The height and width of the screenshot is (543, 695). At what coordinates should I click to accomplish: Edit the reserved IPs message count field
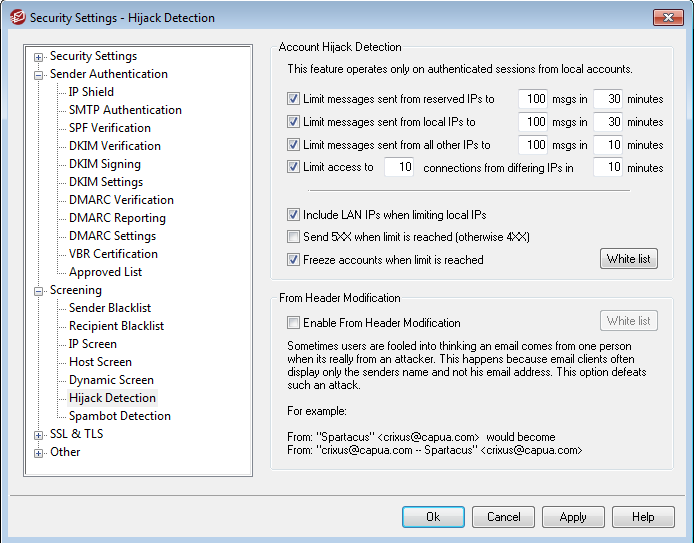click(x=533, y=98)
